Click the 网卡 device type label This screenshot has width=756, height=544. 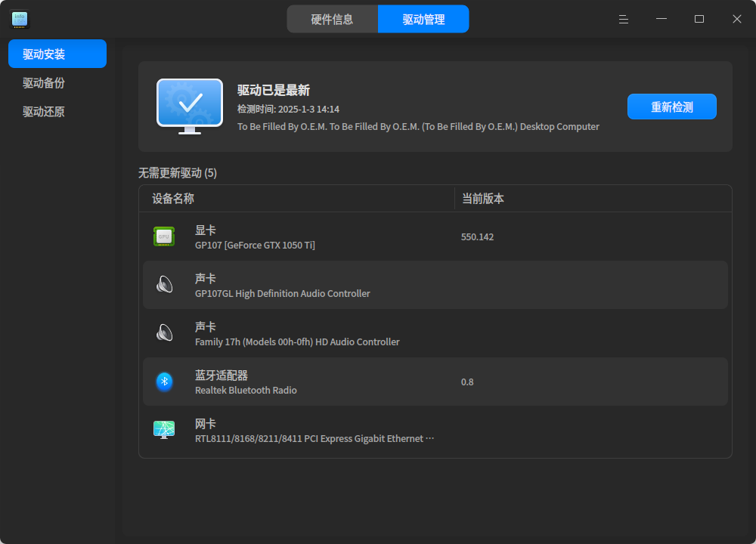(206, 424)
